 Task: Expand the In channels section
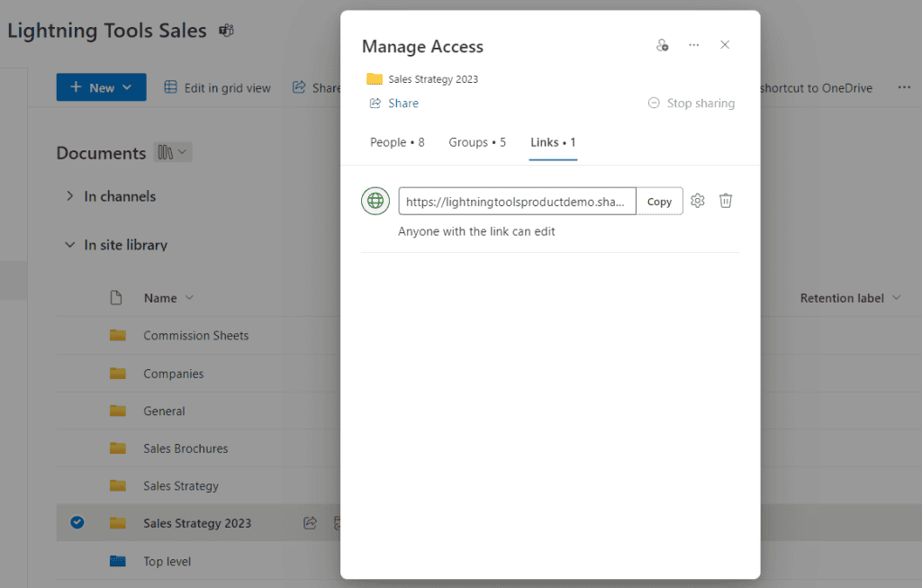pos(70,196)
